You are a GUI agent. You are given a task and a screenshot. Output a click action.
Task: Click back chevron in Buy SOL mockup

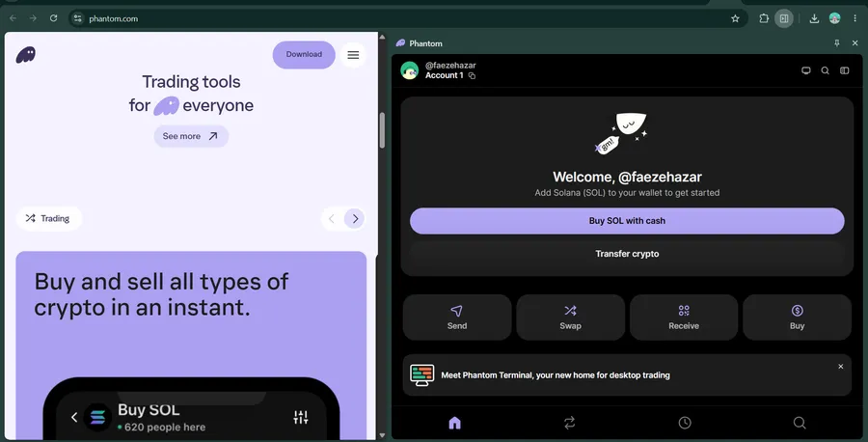(74, 417)
